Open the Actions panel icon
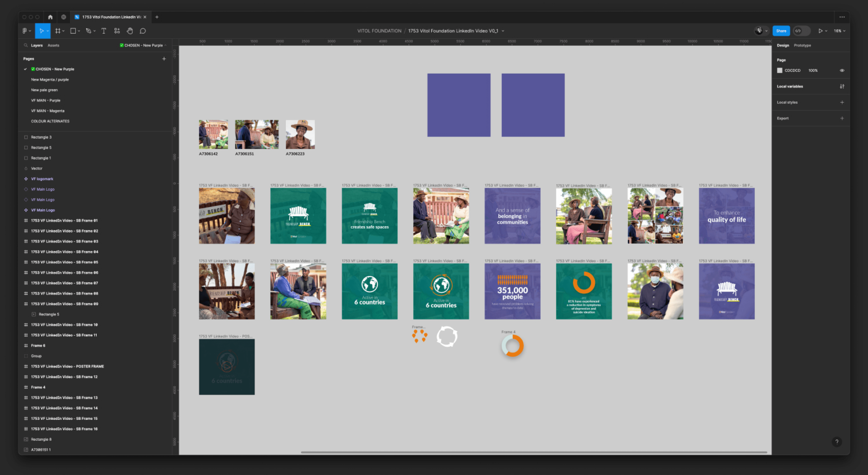The width and height of the screenshot is (868, 475). pyautogui.click(x=117, y=31)
